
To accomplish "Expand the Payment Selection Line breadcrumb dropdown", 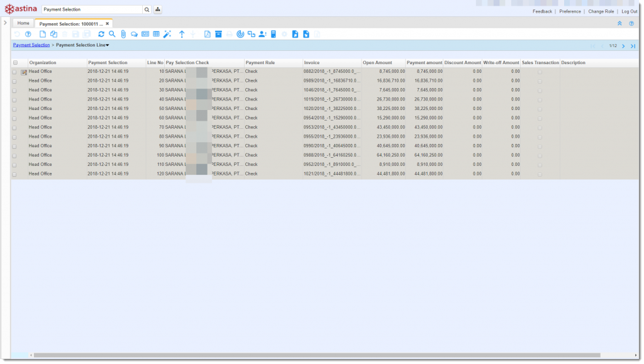I will (108, 45).
